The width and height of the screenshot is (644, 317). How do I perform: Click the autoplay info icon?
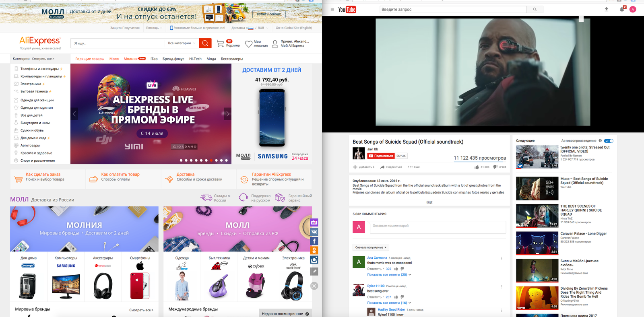pyautogui.click(x=600, y=141)
